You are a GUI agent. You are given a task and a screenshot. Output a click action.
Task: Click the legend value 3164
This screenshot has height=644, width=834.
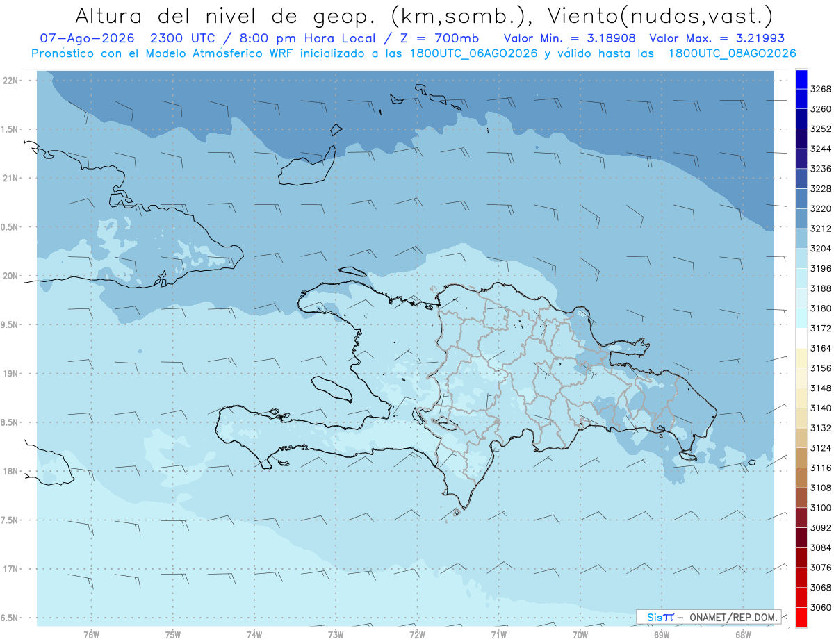pos(820,348)
